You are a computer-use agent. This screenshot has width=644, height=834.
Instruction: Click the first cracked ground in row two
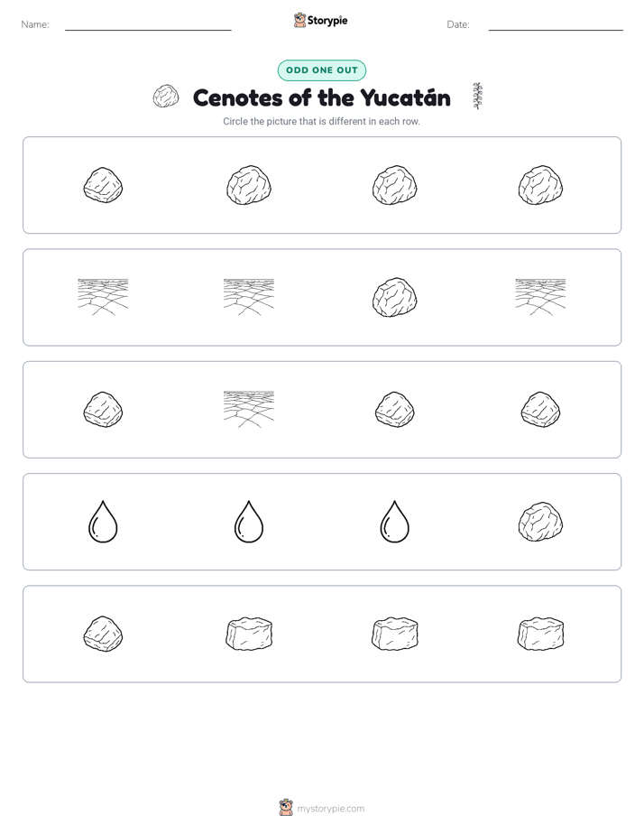[x=103, y=297]
